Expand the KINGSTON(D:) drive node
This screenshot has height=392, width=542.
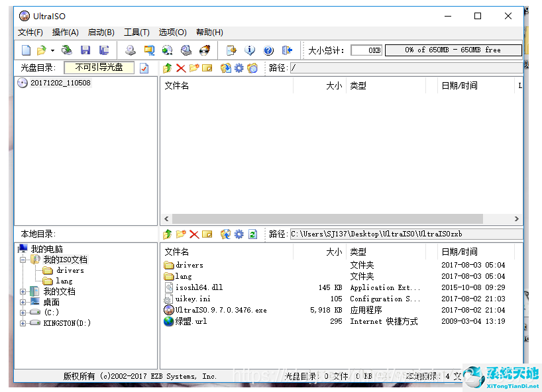tap(23, 323)
